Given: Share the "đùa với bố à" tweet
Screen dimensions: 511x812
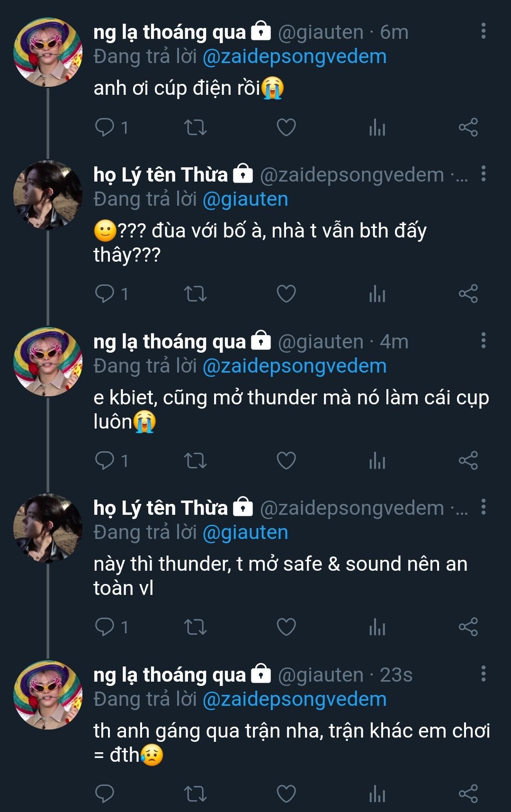Looking at the screenshot, I should 468,294.
